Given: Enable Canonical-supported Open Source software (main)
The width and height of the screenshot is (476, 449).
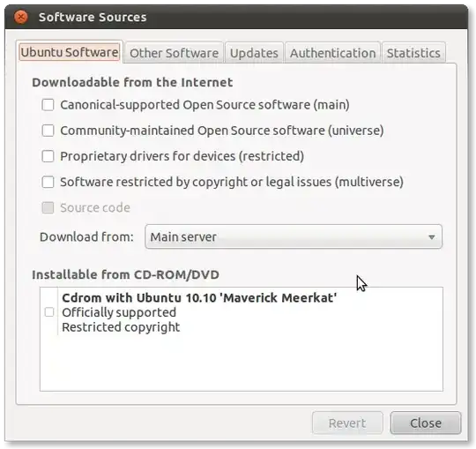Looking at the screenshot, I should coord(48,105).
